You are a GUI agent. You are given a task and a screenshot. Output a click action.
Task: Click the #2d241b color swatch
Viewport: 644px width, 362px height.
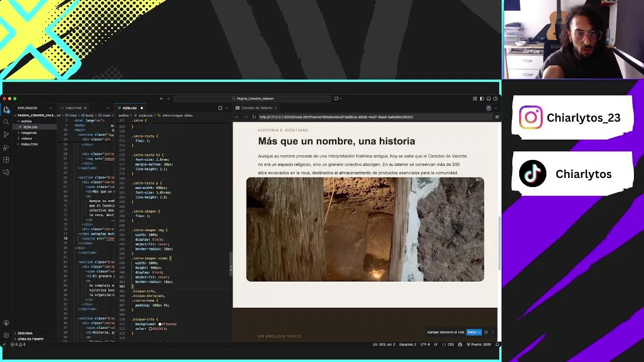click(x=150, y=329)
